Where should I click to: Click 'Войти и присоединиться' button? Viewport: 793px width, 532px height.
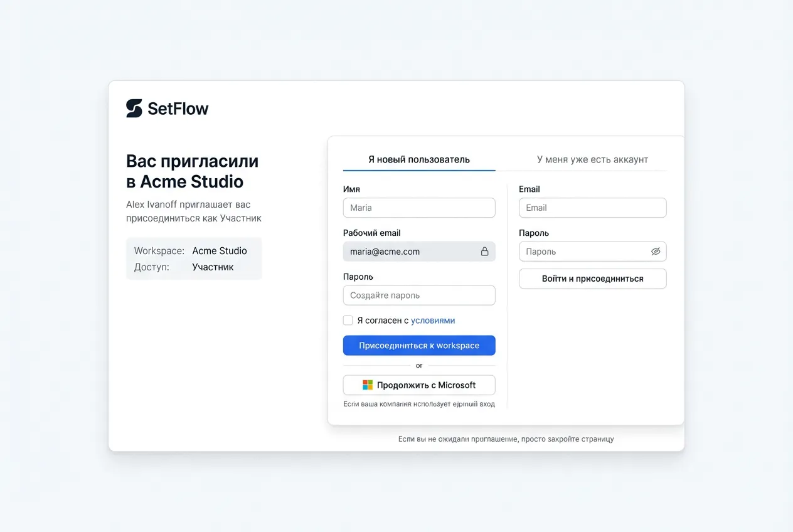592,279
